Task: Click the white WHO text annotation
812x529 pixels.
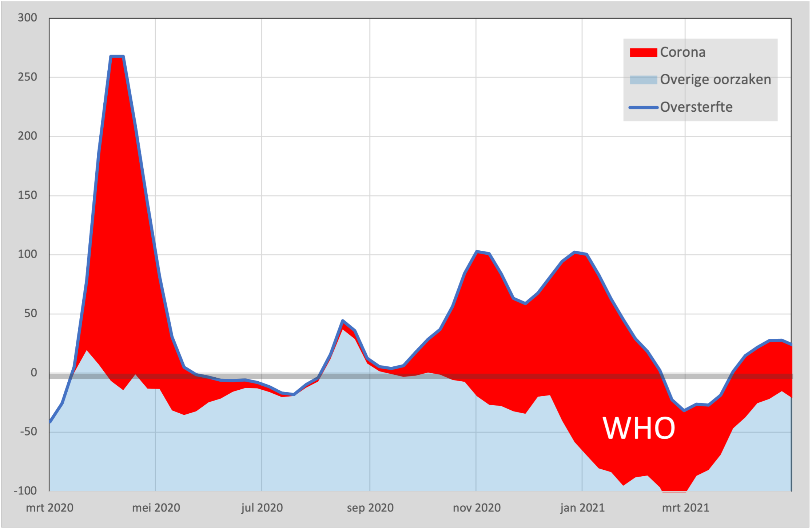Action: [x=638, y=428]
